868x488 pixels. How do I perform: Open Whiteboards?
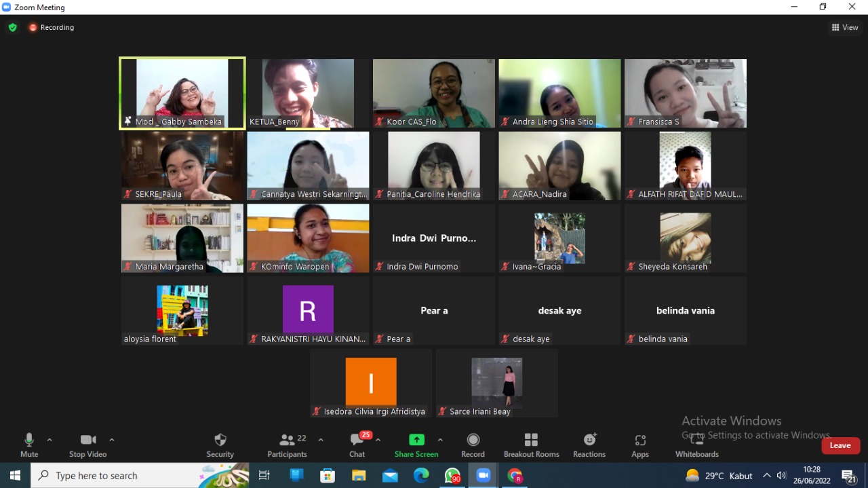697,445
